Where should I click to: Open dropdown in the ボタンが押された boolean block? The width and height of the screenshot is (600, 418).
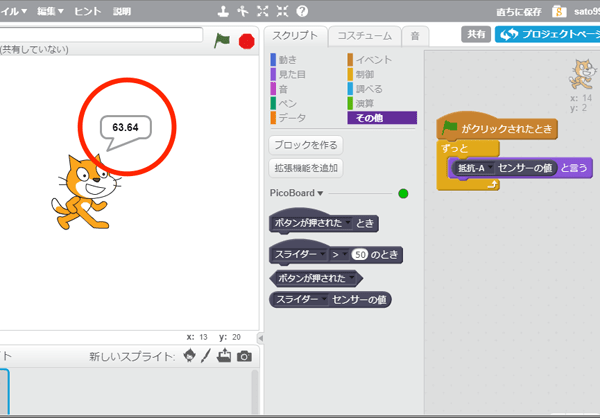tap(352, 278)
